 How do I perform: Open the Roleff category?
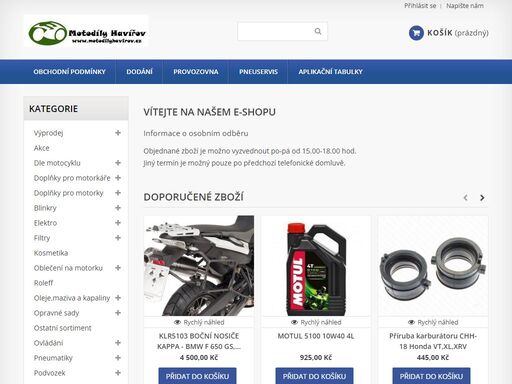pos(44,283)
